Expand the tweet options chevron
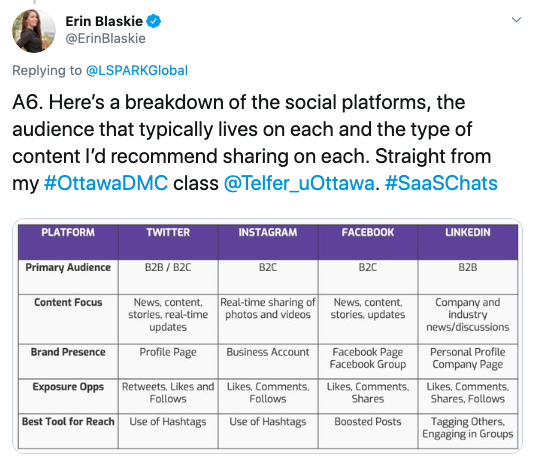 [516, 20]
